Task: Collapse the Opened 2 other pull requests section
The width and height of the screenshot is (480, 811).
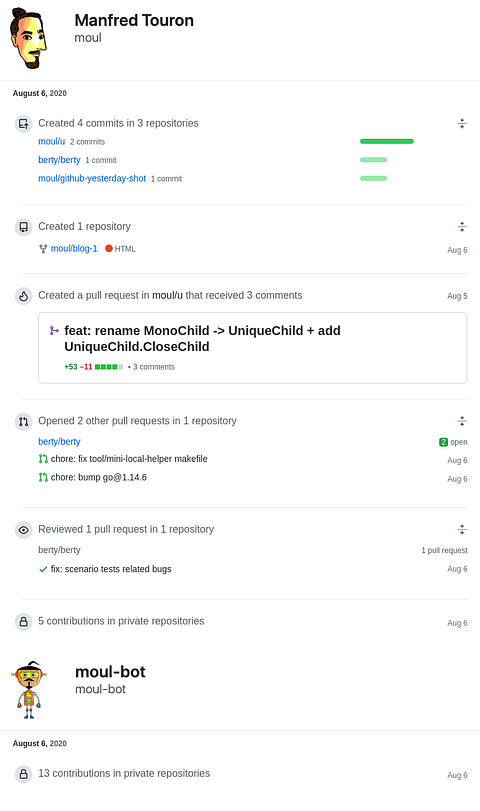Action: point(462,421)
